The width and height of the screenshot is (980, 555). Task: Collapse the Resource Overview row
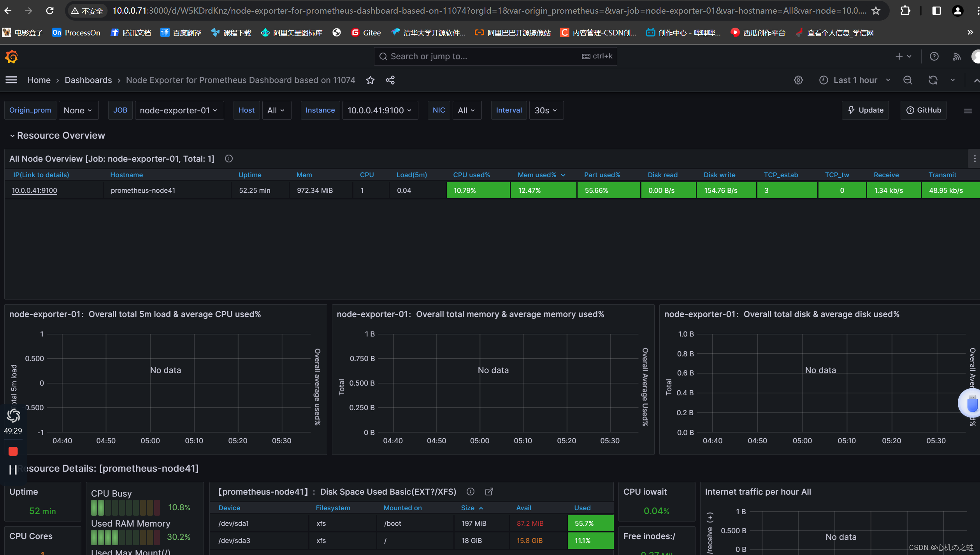12,136
